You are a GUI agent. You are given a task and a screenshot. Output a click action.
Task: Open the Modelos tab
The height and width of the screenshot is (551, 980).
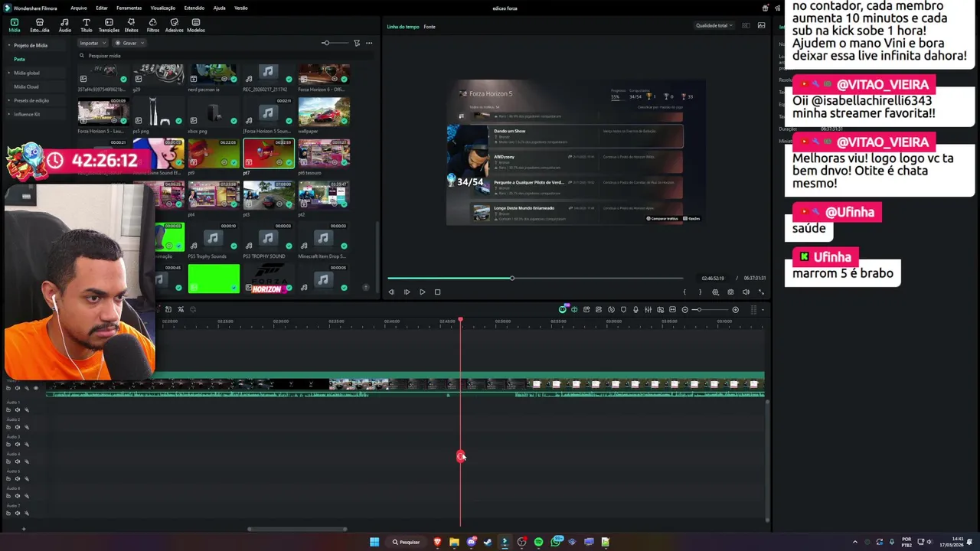coord(196,25)
